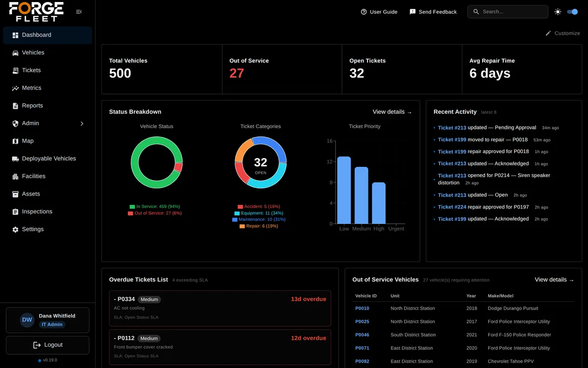The image size is (588, 368).
Task: Collapse the sidebar menu icon
Action: click(79, 12)
